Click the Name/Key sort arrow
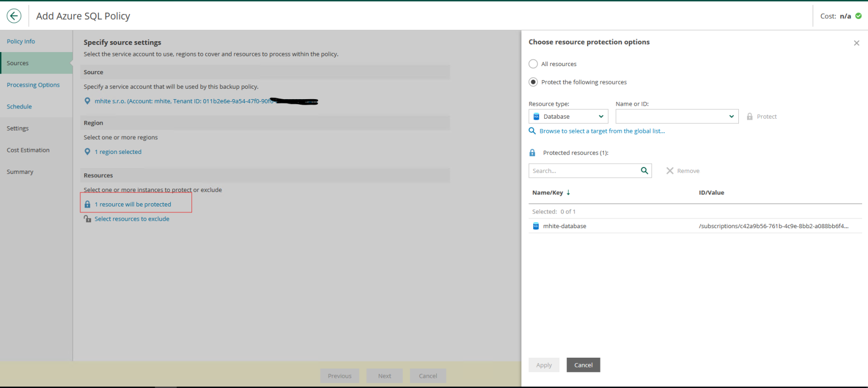868x388 pixels. pos(568,192)
